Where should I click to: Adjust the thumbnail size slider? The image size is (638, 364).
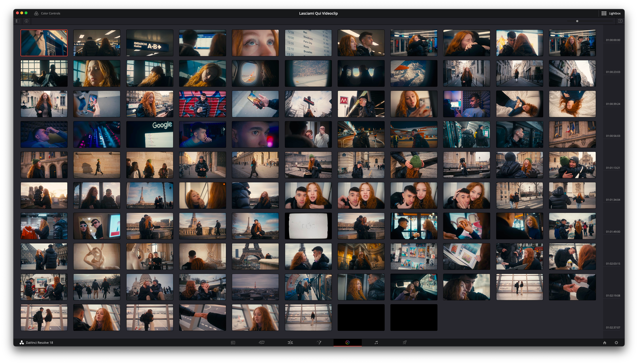pos(577,21)
